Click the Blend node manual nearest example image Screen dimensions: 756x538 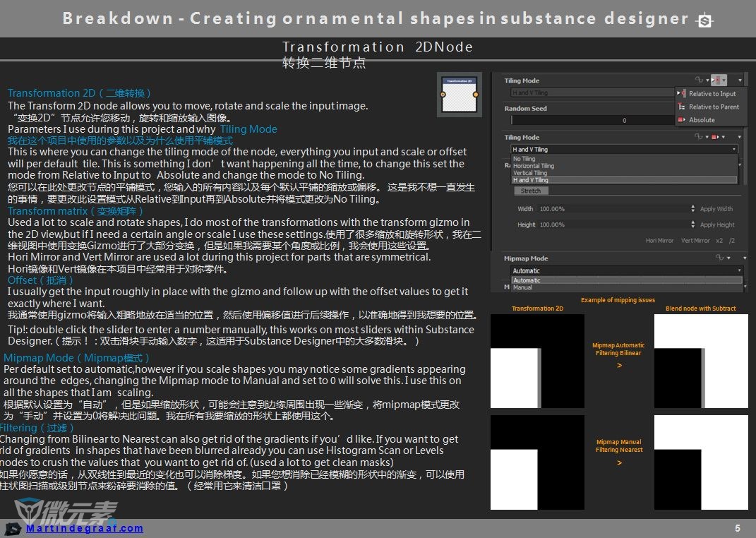pyautogui.click(x=701, y=462)
